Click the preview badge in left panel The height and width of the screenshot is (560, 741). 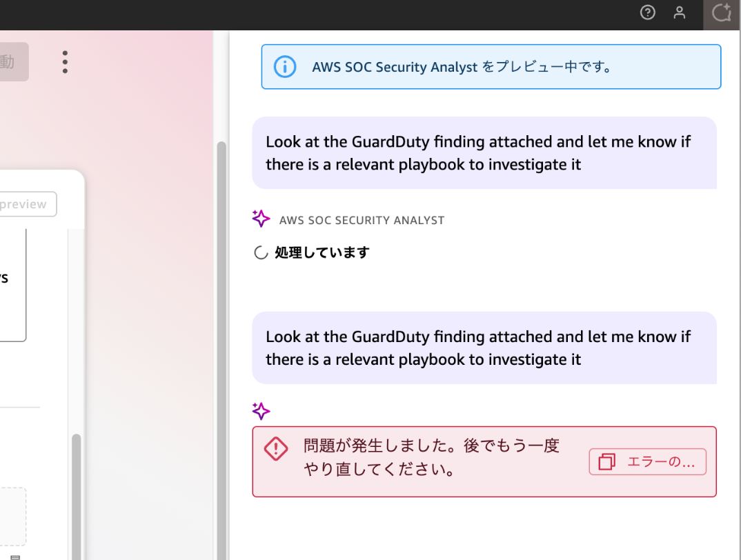coord(26,204)
